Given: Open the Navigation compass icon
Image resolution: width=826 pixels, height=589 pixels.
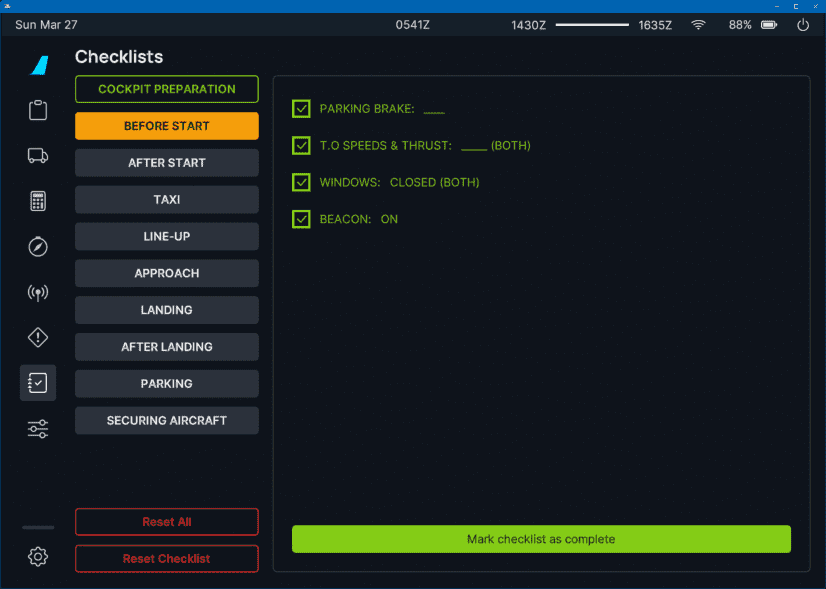Looking at the screenshot, I should [x=38, y=247].
